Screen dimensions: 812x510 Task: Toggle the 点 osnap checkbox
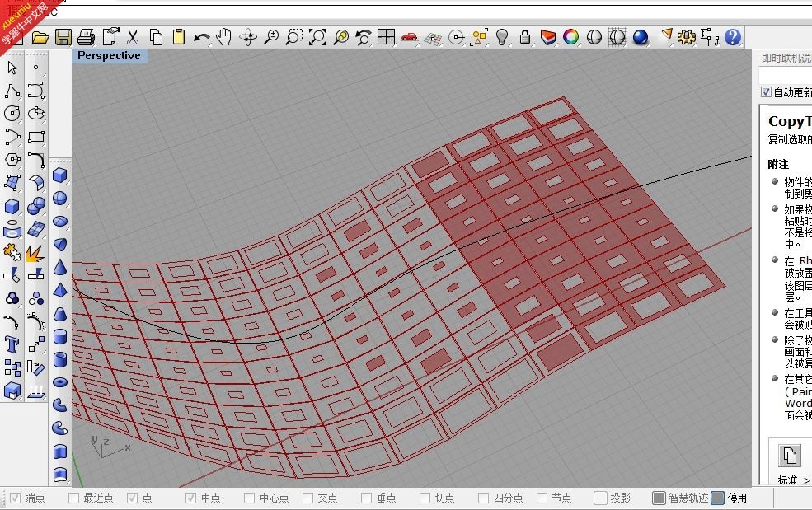coord(133,498)
